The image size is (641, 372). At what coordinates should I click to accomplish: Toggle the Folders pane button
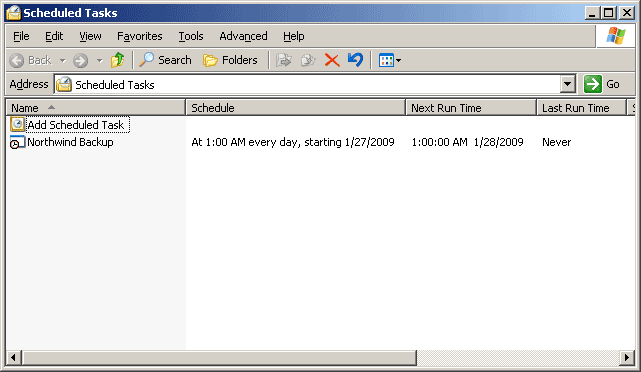click(x=231, y=60)
